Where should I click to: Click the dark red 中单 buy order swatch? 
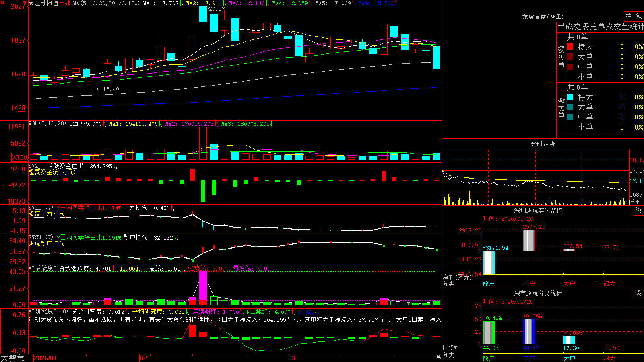coord(570,67)
